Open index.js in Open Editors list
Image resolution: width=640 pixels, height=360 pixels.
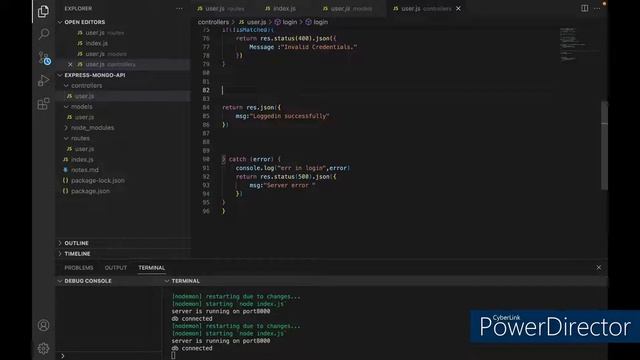tap(123, 43)
